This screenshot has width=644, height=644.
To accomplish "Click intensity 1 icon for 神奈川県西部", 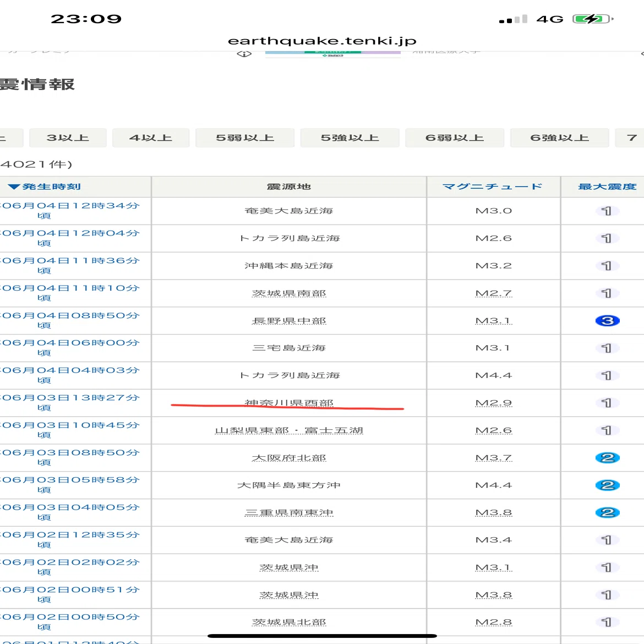I will click(607, 403).
